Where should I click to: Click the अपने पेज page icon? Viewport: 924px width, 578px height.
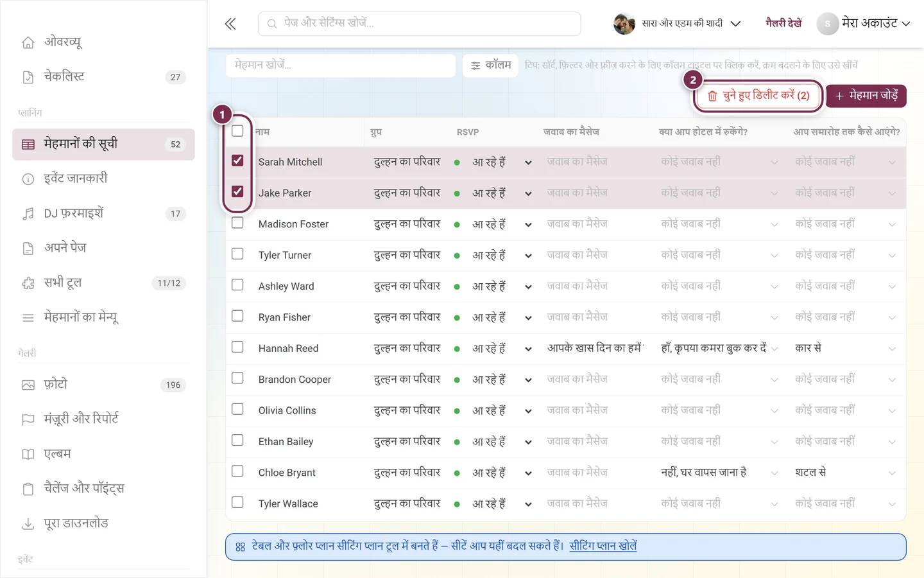pyautogui.click(x=28, y=249)
